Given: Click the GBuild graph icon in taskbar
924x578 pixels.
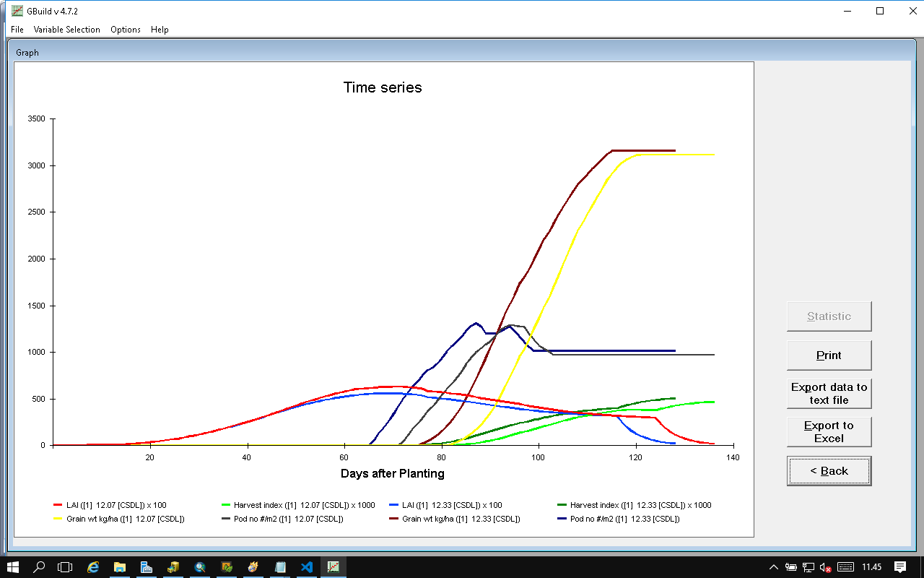Looking at the screenshot, I should tap(334, 567).
